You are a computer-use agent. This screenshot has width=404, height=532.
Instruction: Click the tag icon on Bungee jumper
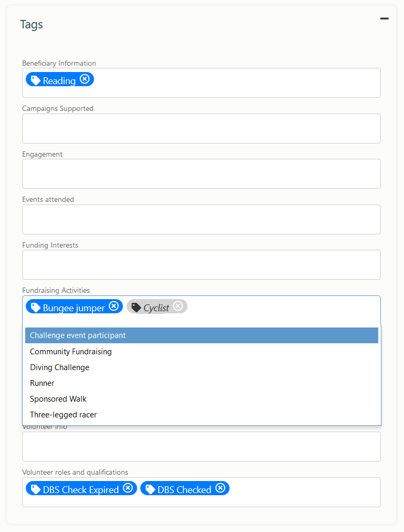point(36,308)
